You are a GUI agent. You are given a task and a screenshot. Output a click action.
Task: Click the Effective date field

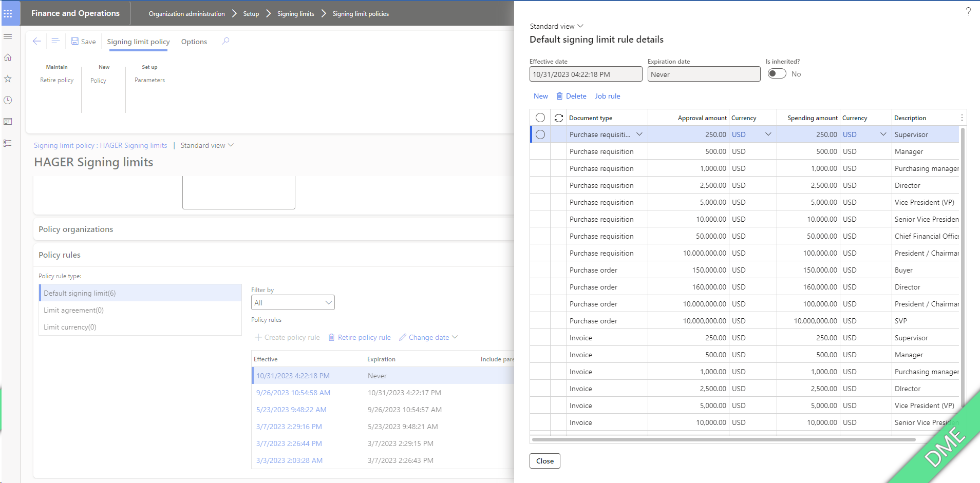[x=586, y=74]
